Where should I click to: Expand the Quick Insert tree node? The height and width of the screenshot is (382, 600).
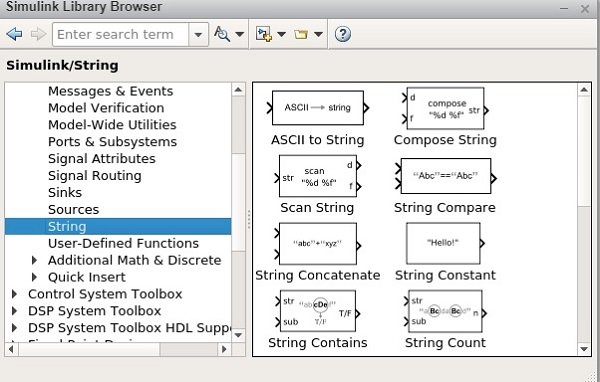coord(34,277)
